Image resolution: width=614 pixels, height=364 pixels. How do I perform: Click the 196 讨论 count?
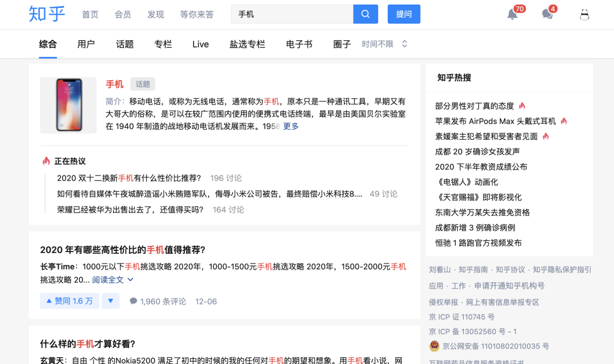coord(226,178)
